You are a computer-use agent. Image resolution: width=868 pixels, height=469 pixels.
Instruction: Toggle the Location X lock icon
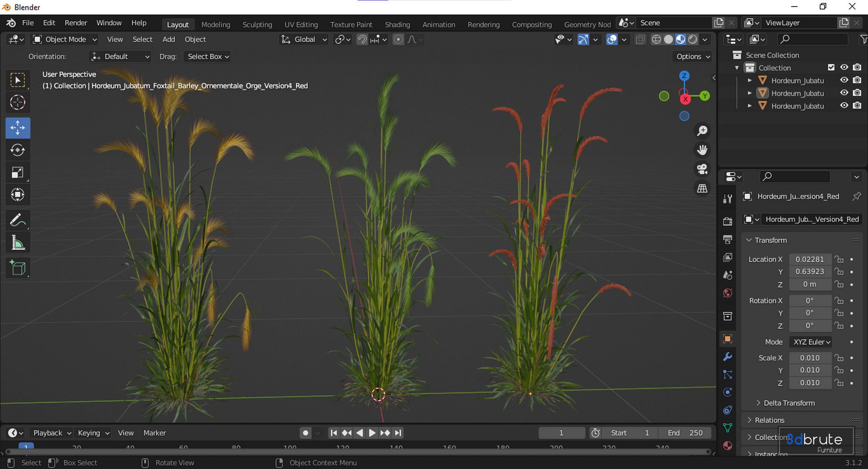(x=839, y=259)
